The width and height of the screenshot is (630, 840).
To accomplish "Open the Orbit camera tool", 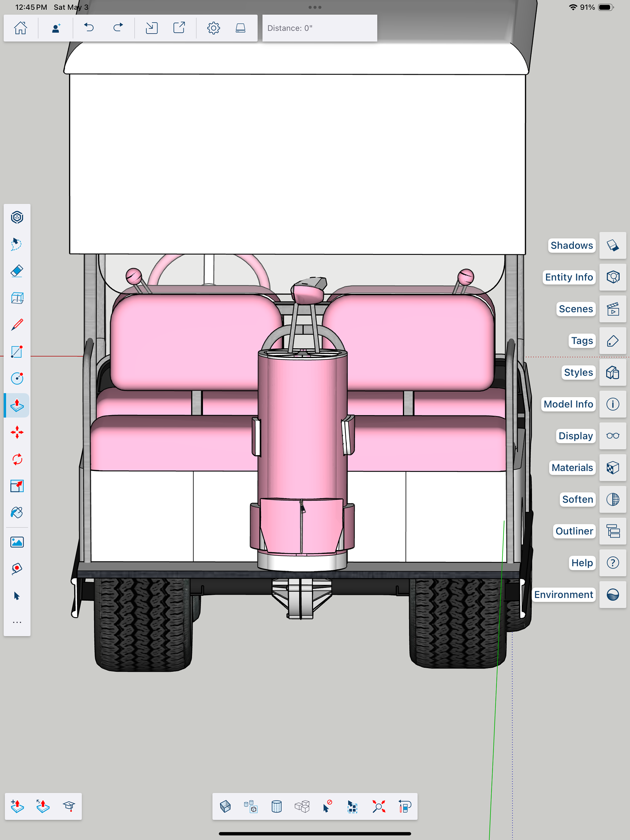I will (17, 218).
